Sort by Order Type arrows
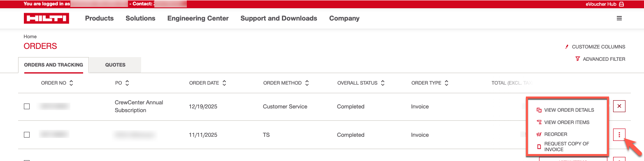Viewport: 644px width, 161px height. [446, 83]
